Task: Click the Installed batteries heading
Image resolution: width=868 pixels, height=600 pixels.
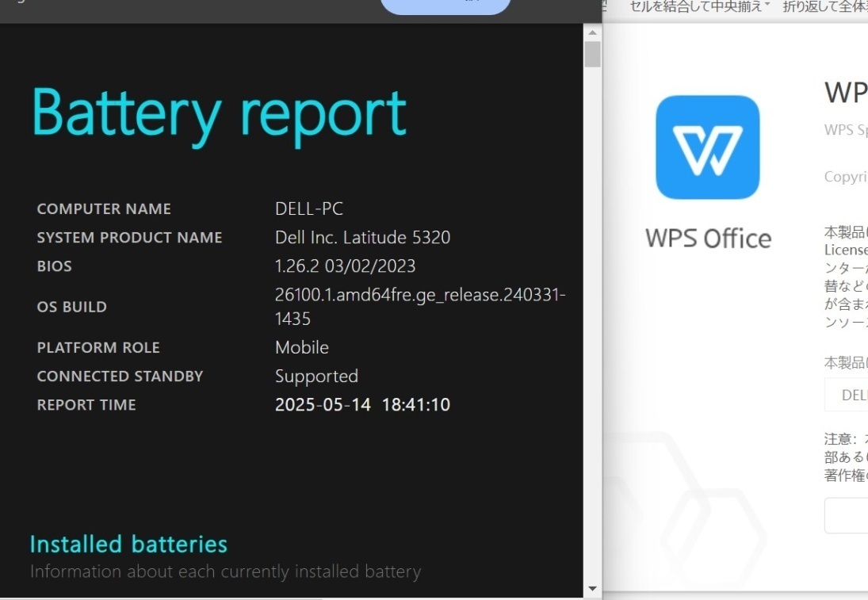Action: (x=128, y=545)
